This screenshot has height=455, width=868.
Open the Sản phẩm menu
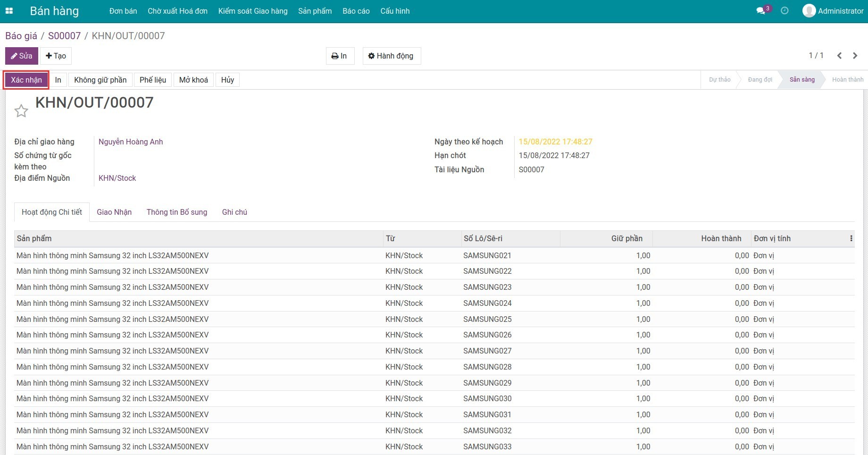(315, 11)
